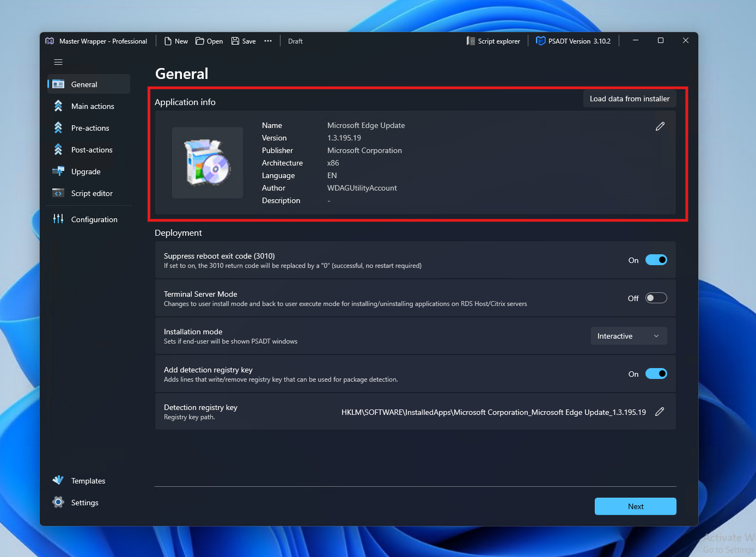The height and width of the screenshot is (557, 756).
Task: Click the Microsoft Corporation publisher value
Action: point(364,150)
